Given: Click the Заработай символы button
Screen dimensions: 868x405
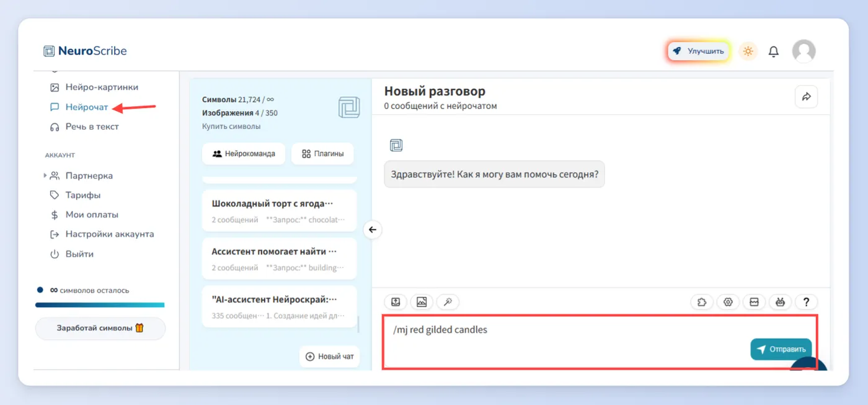Looking at the screenshot, I should [100, 328].
